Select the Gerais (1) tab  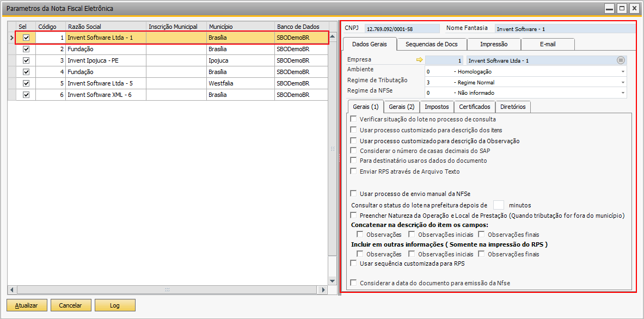tap(365, 106)
